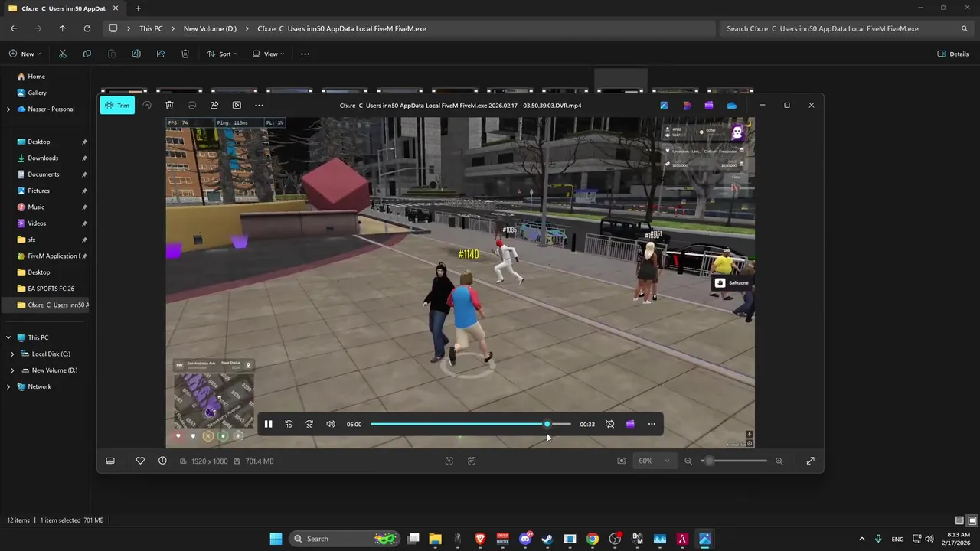Open Designer icon in viewer title bar
This screenshot has height=551, width=980.
coord(687,105)
